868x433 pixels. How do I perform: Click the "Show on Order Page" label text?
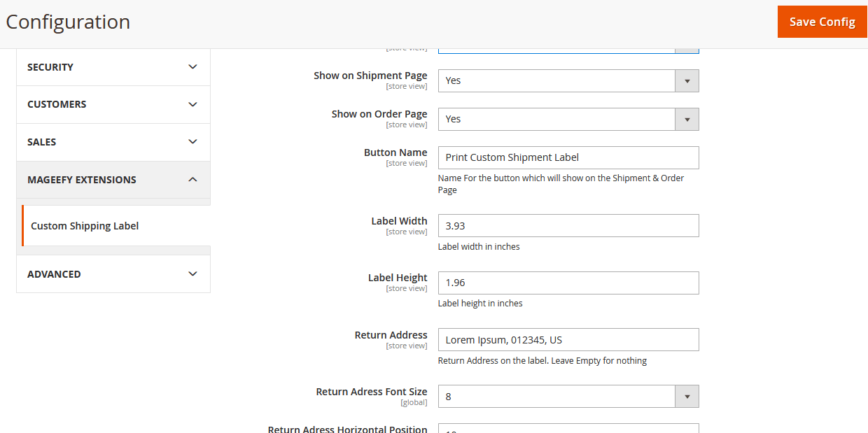(379, 114)
